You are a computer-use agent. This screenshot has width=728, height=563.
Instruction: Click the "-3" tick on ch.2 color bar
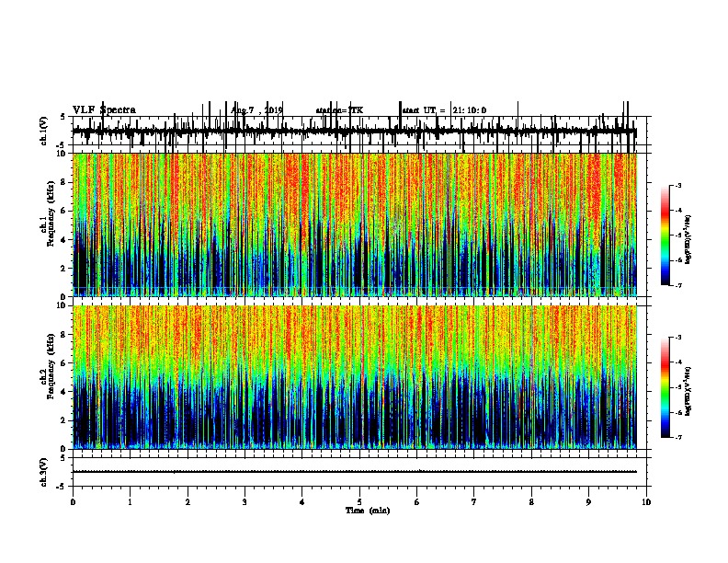click(678, 338)
